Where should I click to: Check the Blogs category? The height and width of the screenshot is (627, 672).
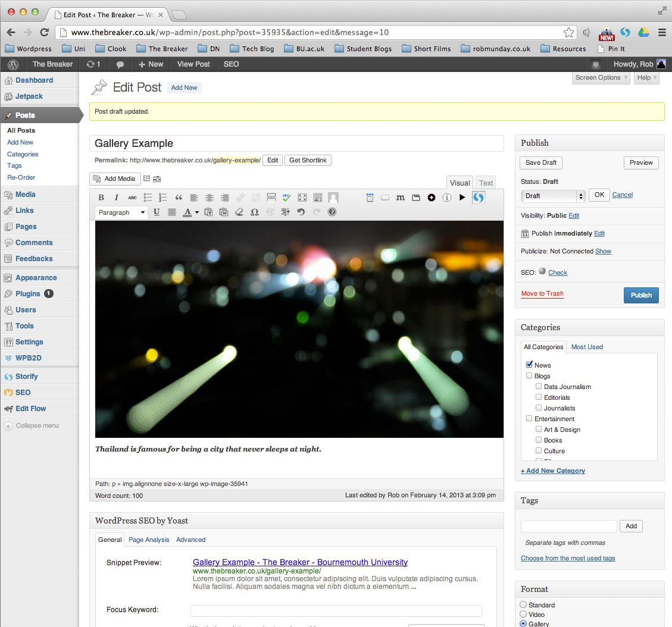[x=529, y=375]
